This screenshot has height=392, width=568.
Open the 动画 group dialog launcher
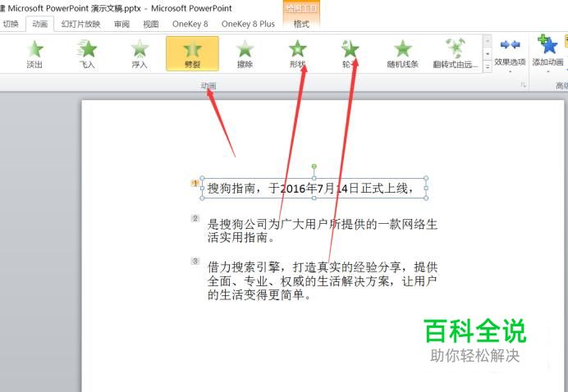pos(523,85)
